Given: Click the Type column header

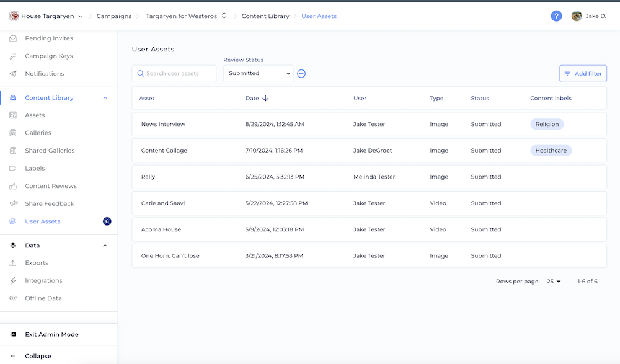Looking at the screenshot, I should point(436,98).
